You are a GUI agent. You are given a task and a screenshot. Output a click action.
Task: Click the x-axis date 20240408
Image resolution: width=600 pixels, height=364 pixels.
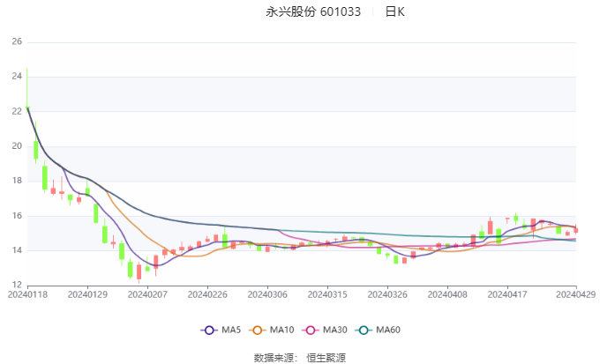tap(447, 294)
